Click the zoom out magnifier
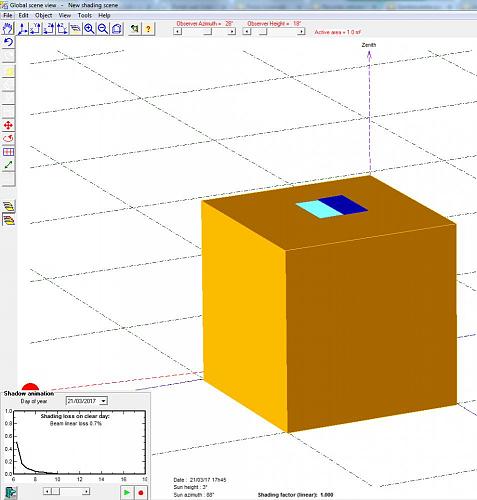Image resolution: width=477 pixels, height=500 pixels. [103, 29]
